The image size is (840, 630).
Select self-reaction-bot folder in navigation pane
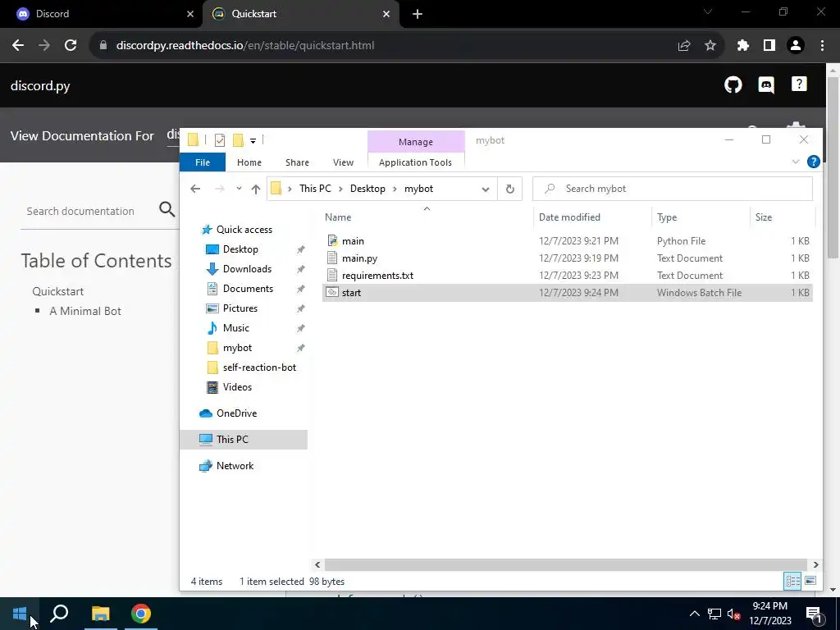[x=259, y=367]
